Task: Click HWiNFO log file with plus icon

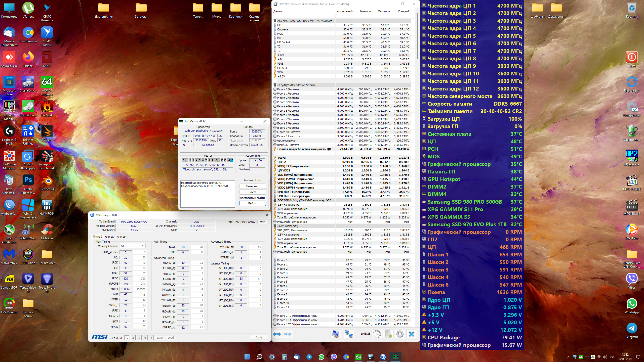Action: coord(388,334)
